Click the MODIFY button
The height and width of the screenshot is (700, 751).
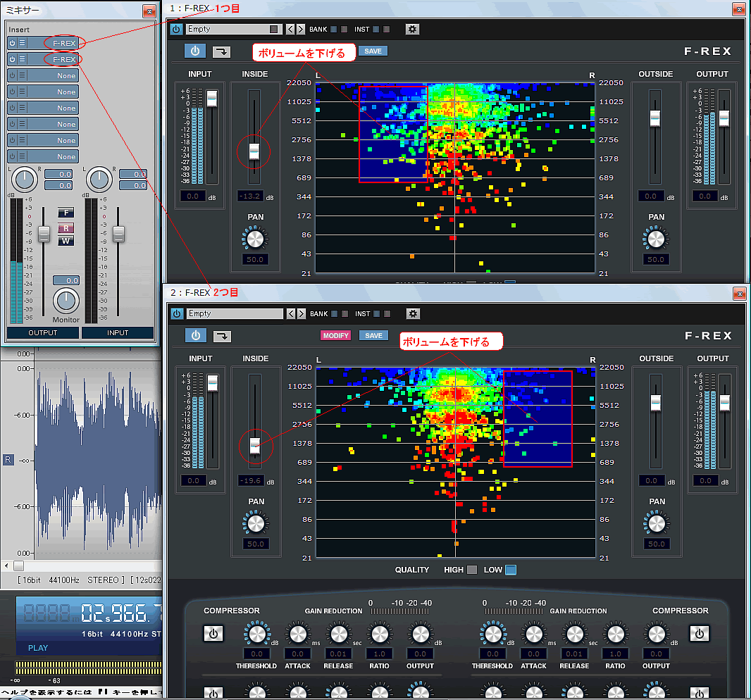click(335, 335)
